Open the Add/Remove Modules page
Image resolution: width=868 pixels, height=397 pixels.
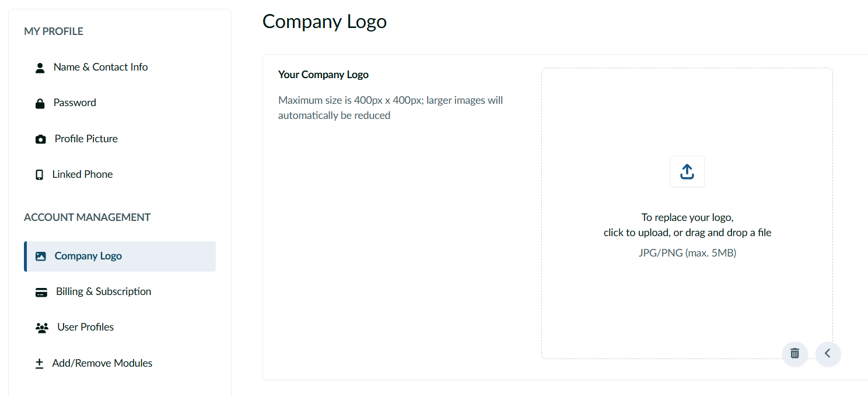(102, 363)
